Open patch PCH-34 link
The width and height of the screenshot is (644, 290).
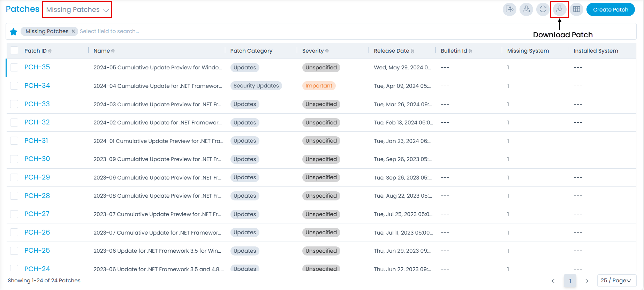pyautogui.click(x=37, y=85)
